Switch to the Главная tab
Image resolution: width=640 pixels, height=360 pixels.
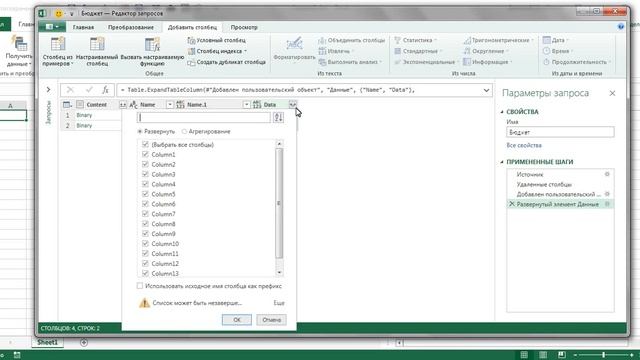tap(83, 27)
